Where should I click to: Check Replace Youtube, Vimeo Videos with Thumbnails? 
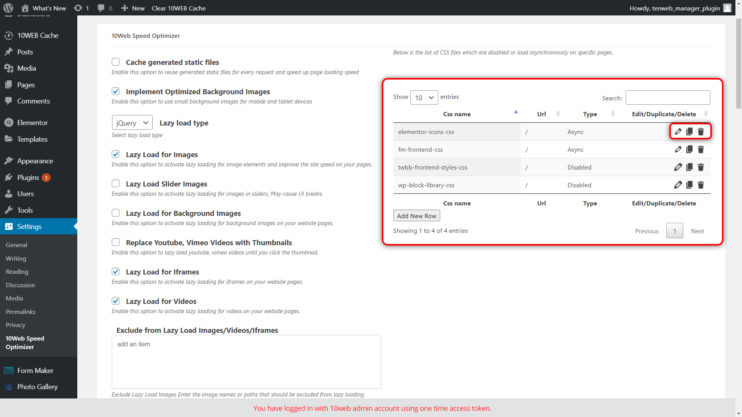pyautogui.click(x=115, y=242)
